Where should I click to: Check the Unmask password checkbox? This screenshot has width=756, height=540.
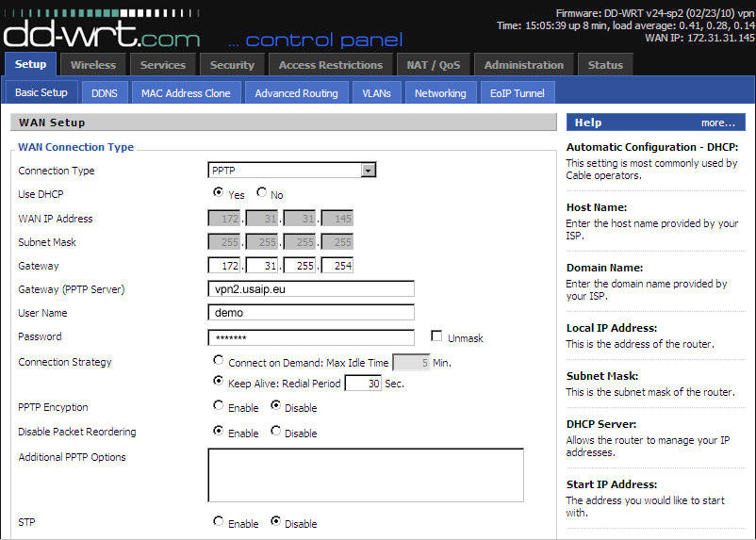pos(436,335)
